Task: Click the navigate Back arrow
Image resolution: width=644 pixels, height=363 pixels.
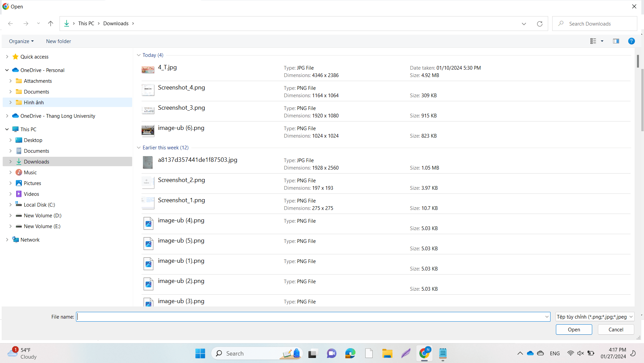Action: [10, 24]
